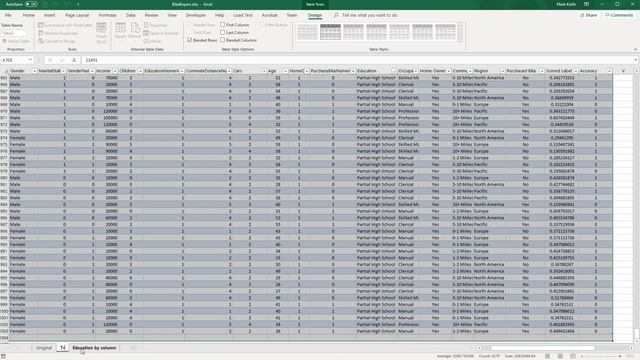Adjust the zoom slider in status bar
Image resolution: width=640 pixels, height=360 pixels.
[x=600, y=356]
